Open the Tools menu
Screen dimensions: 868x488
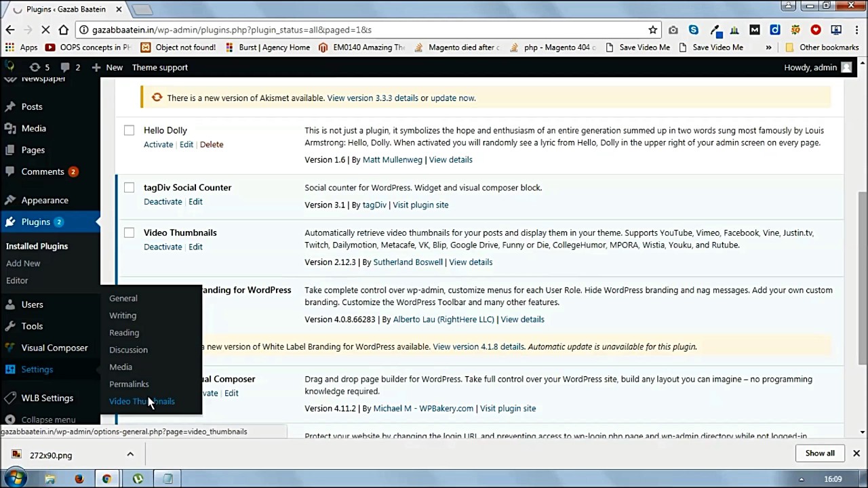(32, 326)
